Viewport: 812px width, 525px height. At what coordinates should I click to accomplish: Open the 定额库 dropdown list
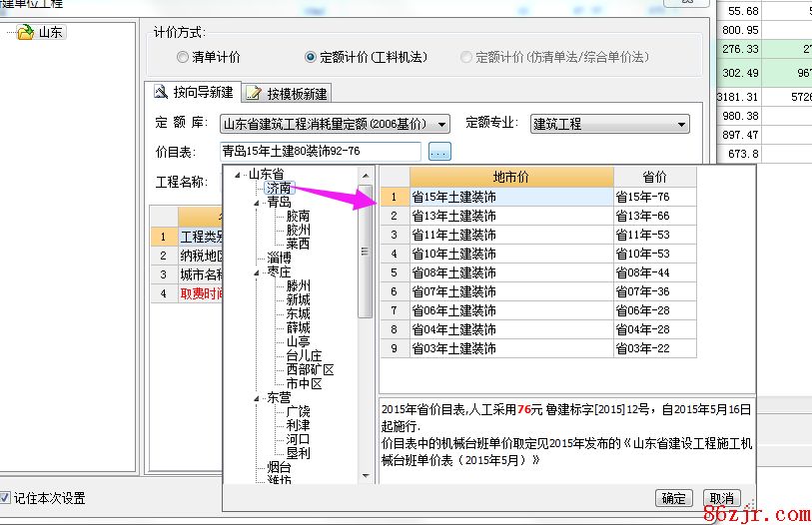pyautogui.click(x=441, y=124)
